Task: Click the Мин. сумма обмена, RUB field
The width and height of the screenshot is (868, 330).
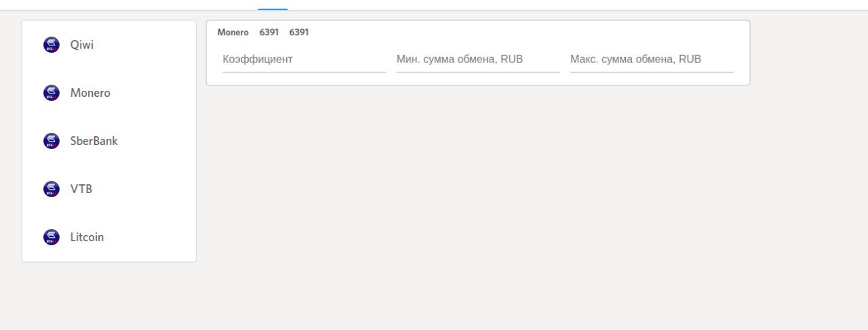Action: pos(478,60)
